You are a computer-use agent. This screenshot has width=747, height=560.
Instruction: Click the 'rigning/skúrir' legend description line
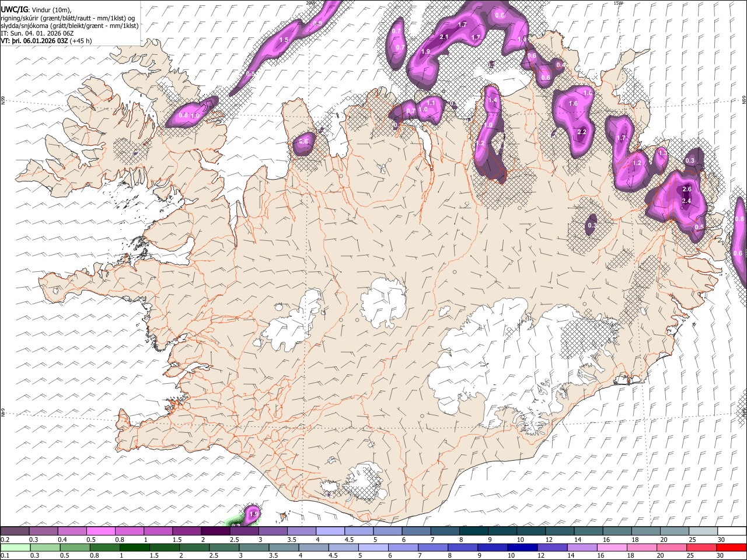click(68, 17)
